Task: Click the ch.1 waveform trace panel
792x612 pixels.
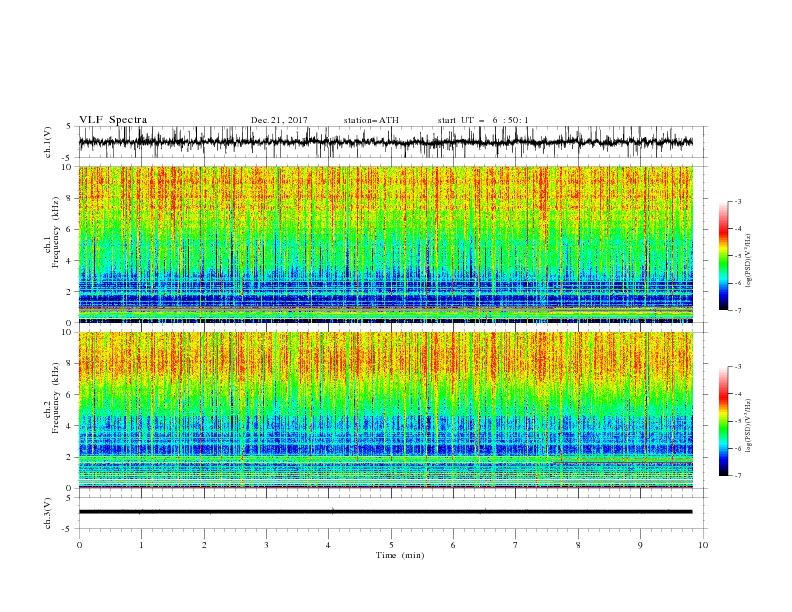Action: [392, 142]
